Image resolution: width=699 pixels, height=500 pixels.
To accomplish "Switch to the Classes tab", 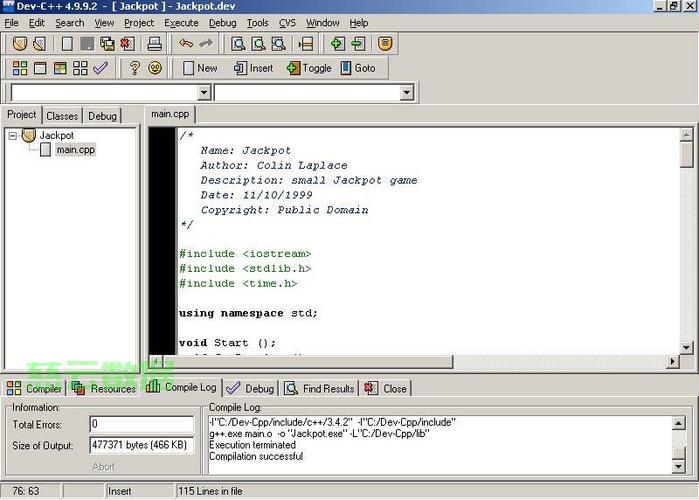I will coord(62,116).
